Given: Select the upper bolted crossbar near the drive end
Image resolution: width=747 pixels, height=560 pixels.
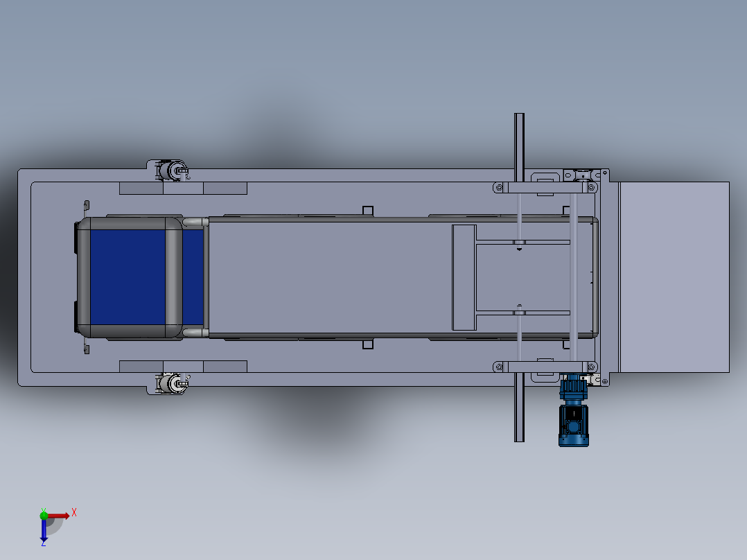Looking at the screenshot, I should click(x=545, y=187).
